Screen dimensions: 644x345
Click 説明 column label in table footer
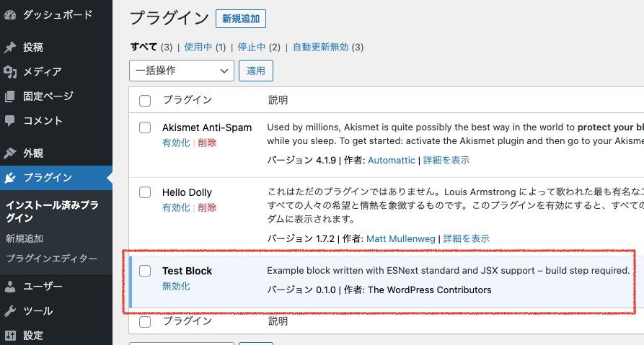coord(278,321)
